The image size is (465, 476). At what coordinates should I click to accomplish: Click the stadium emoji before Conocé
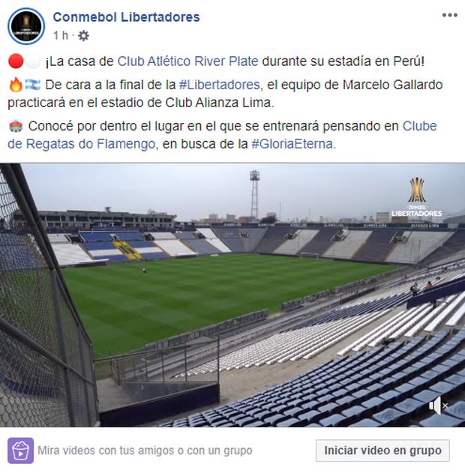16,126
